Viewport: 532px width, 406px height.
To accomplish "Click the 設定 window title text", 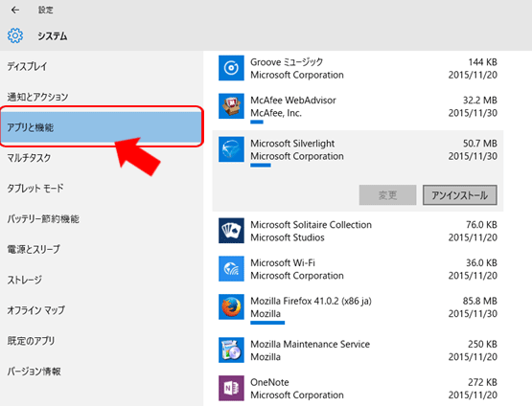I will click(45, 11).
